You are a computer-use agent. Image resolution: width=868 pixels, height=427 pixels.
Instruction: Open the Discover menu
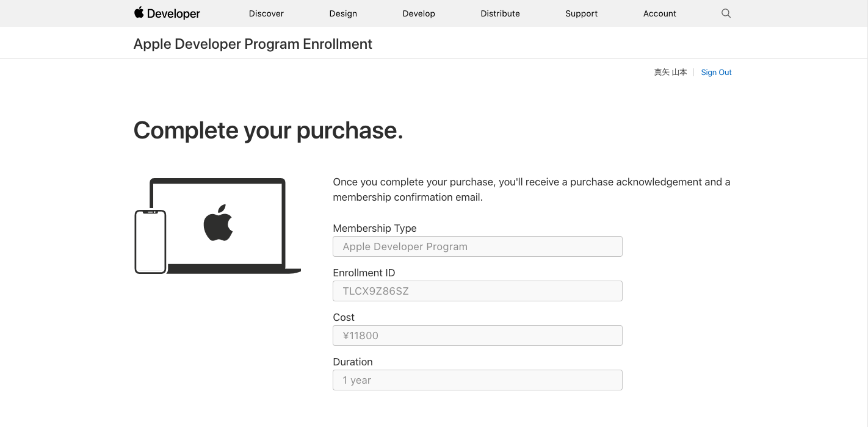click(266, 13)
